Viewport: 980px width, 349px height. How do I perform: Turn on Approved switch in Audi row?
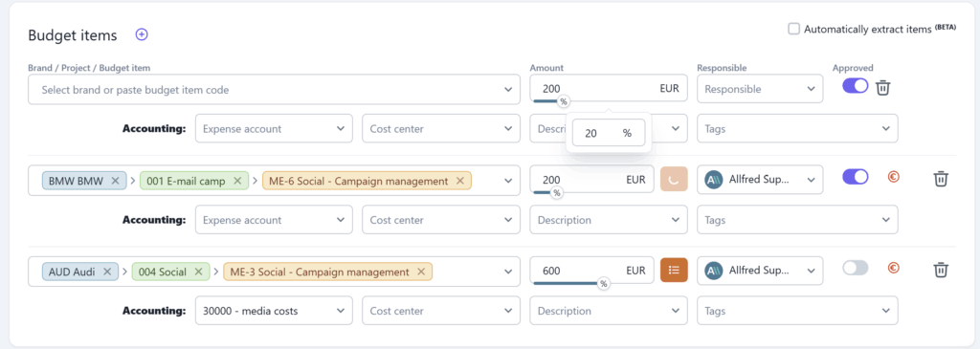click(x=855, y=268)
